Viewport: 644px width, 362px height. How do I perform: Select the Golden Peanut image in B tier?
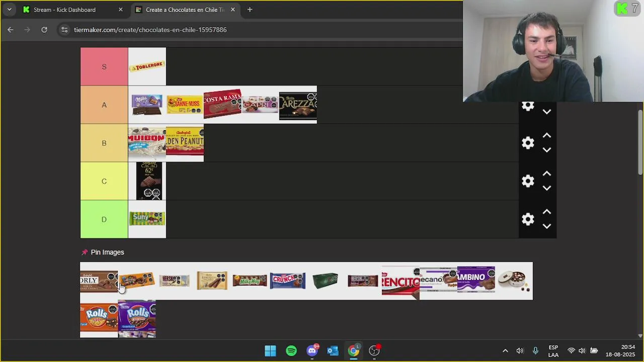point(185,143)
